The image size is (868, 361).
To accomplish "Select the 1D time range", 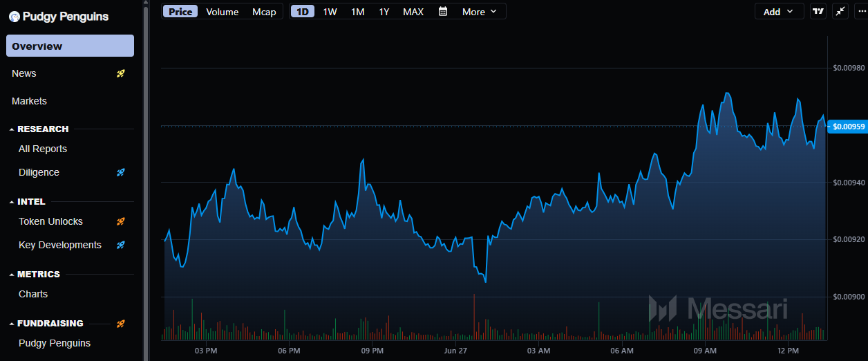I will (303, 12).
